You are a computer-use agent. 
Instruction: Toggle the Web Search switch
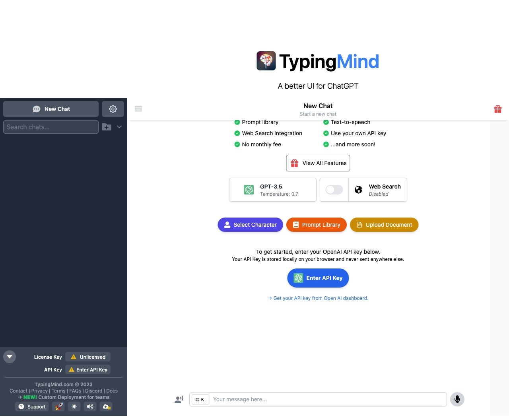point(334,190)
